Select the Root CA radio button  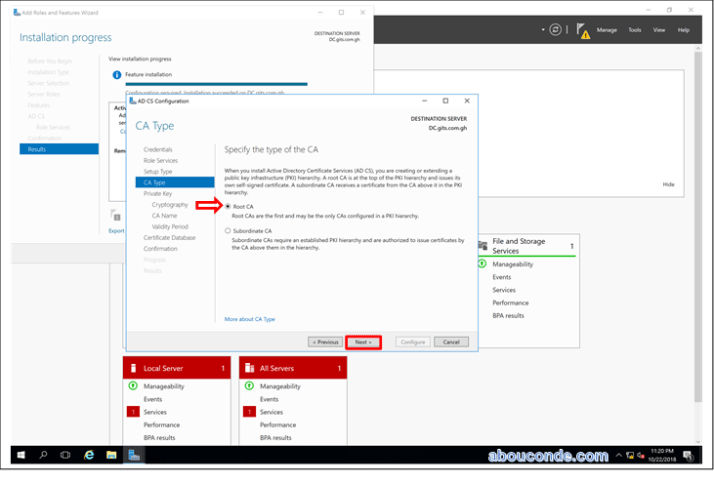tap(228, 206)
